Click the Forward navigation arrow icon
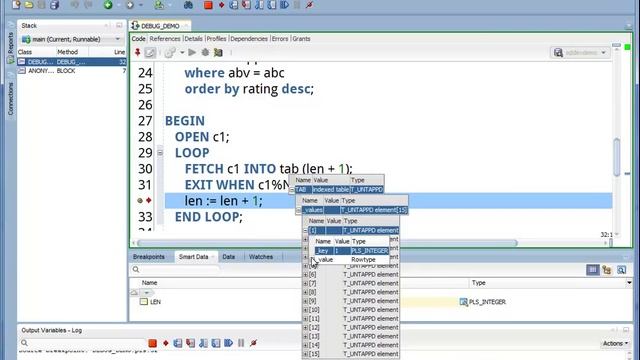This screenshot has width=640, height=360. click(130, 5)
